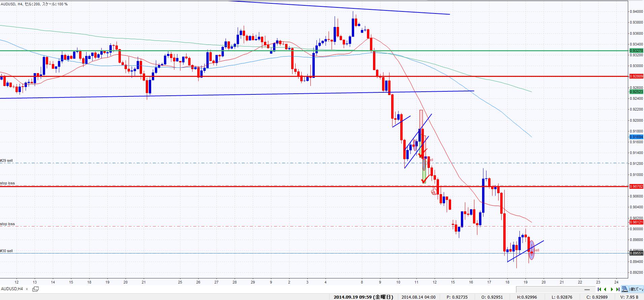Screen dimensions: 644x300
Task: Click the red 0.90782 stop loss price tag
Action: (x=636, y=186)
